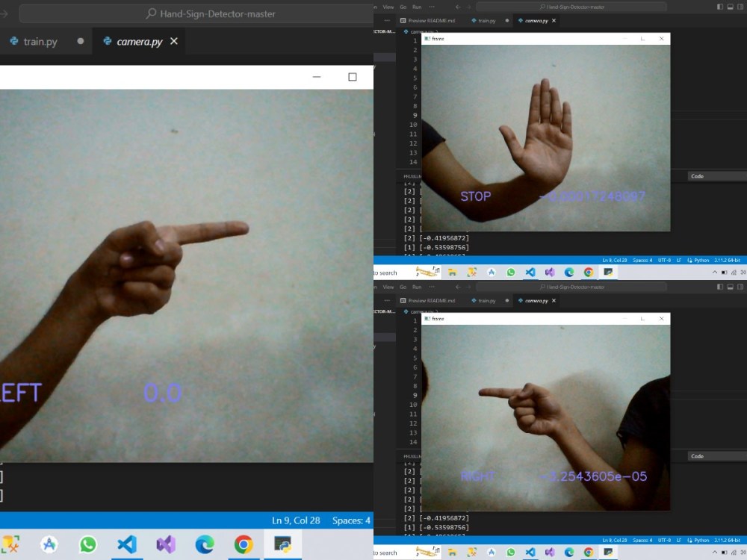Open Visual Studio Code in left screenshot's taskbar
Image resolution: width=747 pixels, height=560 pixels.
click(127, 544)
